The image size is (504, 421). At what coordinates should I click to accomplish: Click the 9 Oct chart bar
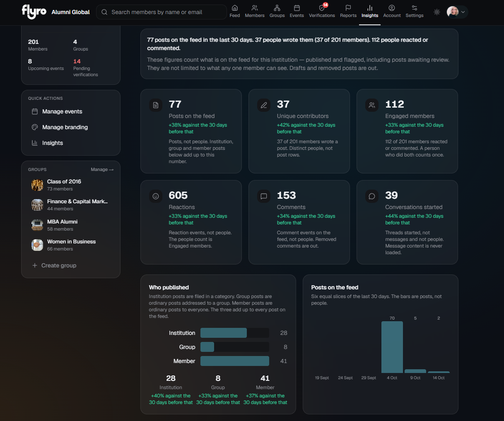[x=415, y=371]
